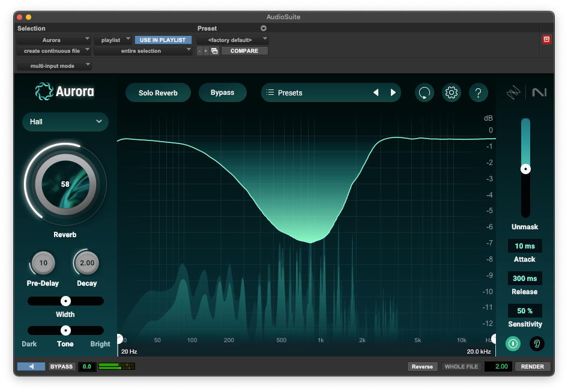This screenshot has width=568, height=392.
Task: Go to the next preset arrow
Action: [x=393, y=92]
